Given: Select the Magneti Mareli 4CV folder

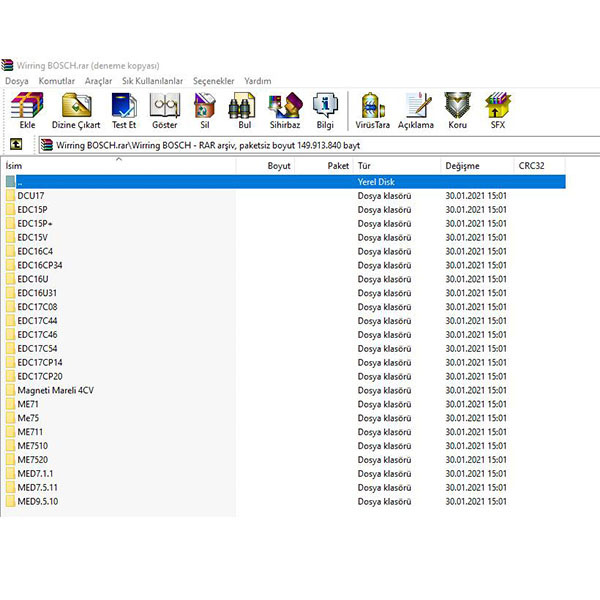Looking at the screenshot, I should coord(55,390).
